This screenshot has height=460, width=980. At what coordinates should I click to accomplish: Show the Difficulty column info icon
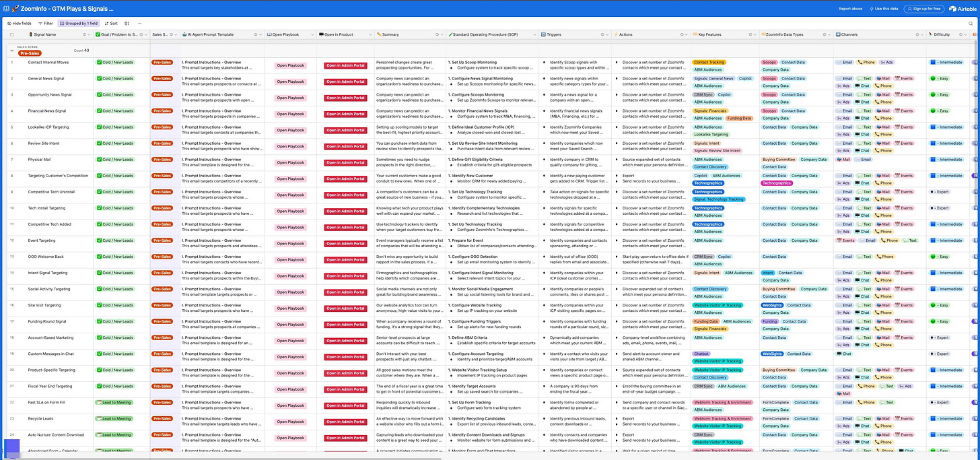pyautogui.click(x=960, y=34)
